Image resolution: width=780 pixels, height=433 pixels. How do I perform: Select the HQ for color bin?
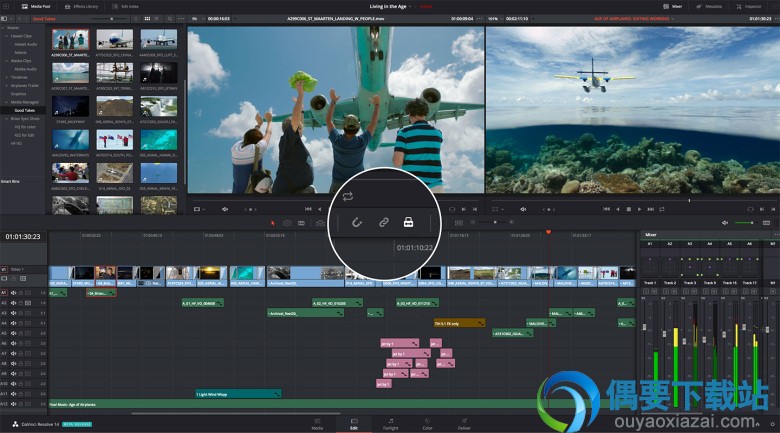click(24, 127)
